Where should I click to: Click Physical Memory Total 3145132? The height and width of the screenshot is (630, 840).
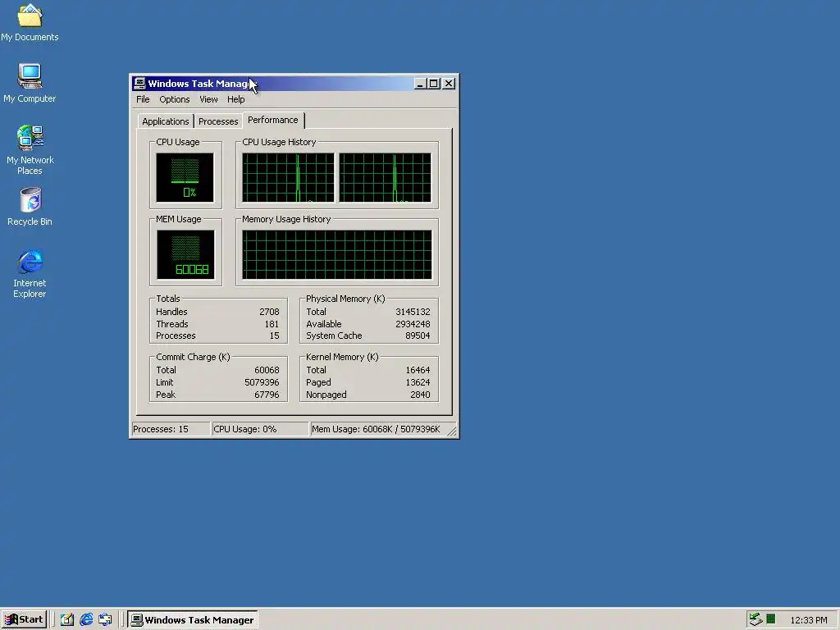point(413,312)
